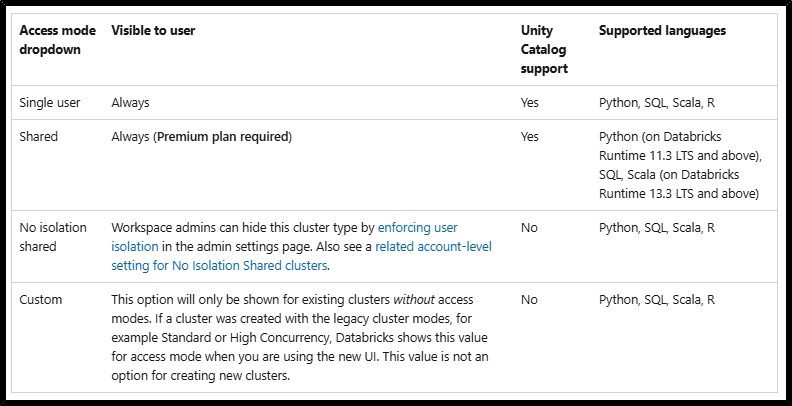Click the Premium plan required bold text
Image resolution: width=792 pixels, height=406 pixels.
(222, 136)
